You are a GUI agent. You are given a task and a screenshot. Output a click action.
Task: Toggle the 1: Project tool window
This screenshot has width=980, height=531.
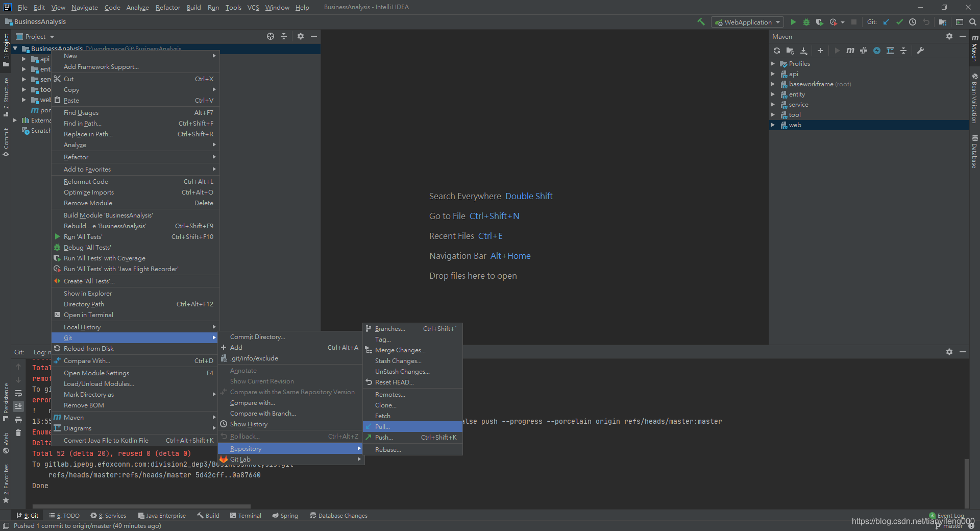pos(6,50)
